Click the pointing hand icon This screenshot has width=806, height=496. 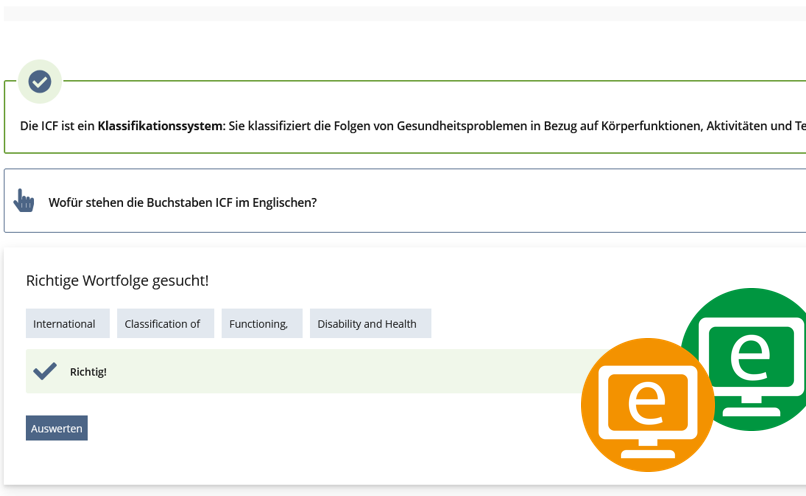point(24,201)
